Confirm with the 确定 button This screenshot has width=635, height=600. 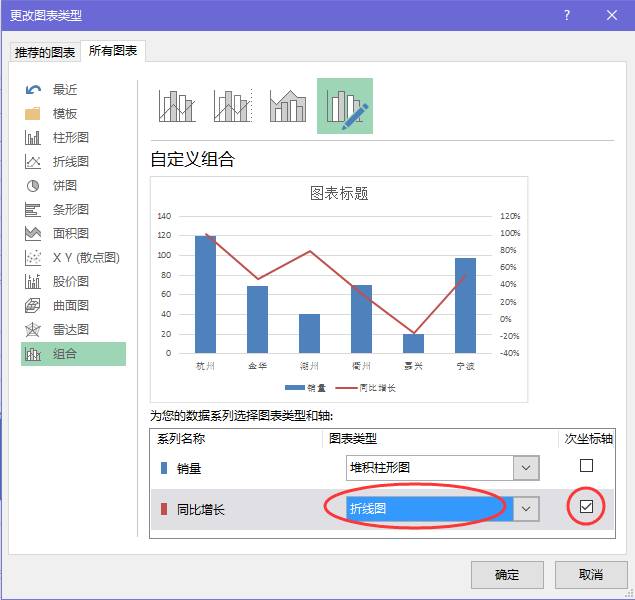click(x=507, y=574)
